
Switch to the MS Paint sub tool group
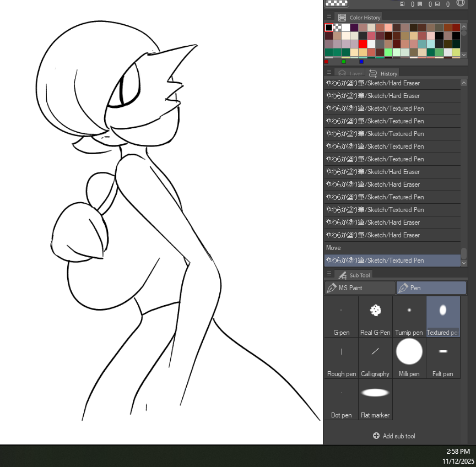point(360,287)
